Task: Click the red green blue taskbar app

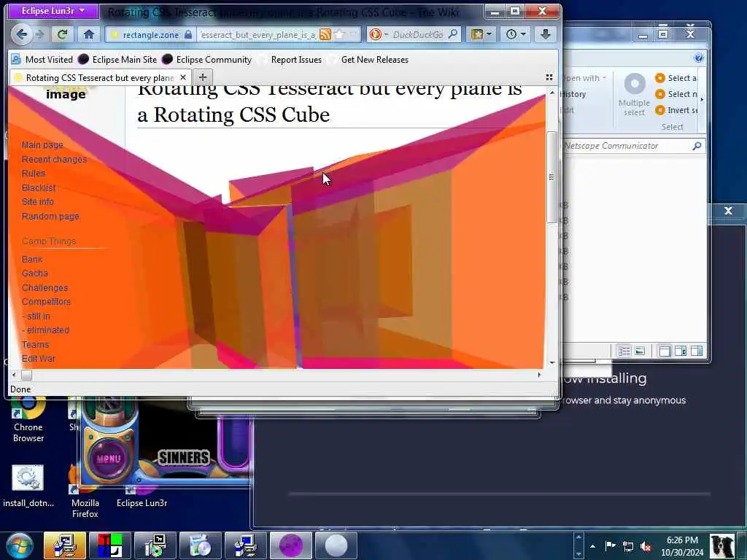Action: [110, 545]
